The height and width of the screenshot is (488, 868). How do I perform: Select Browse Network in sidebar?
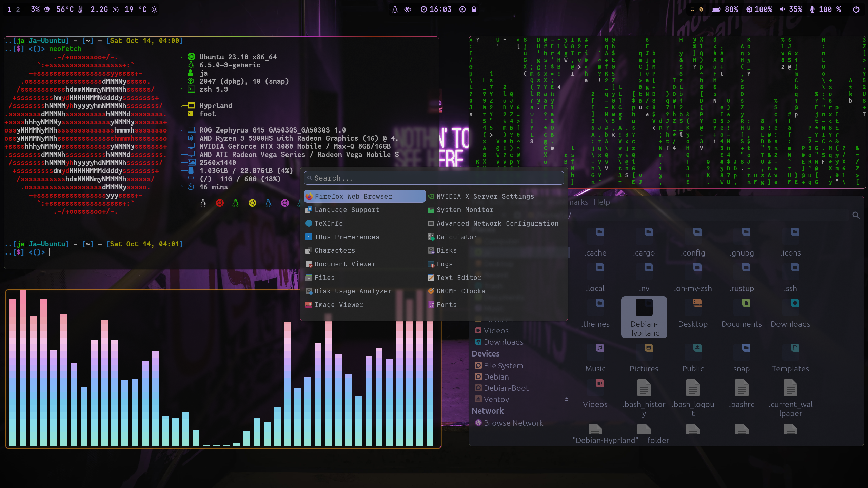(513, 423)
